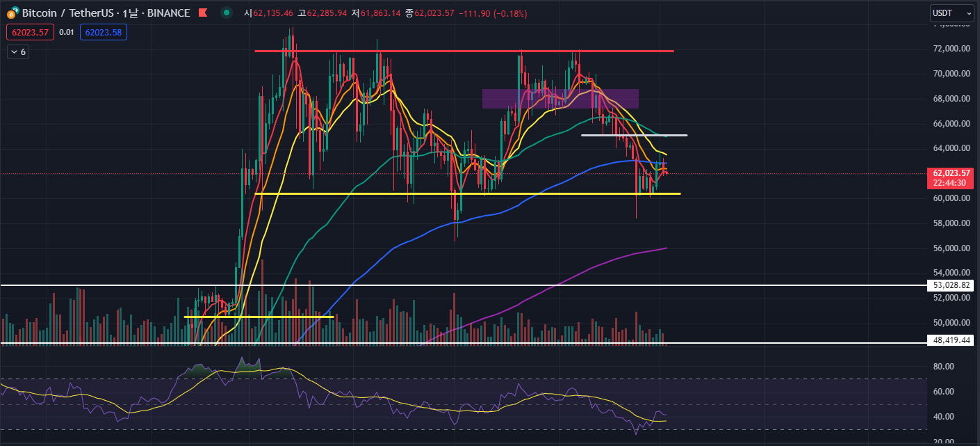Click the blue buy price 62023.58 button
980x446 pixels.
[x=103, y=32]
